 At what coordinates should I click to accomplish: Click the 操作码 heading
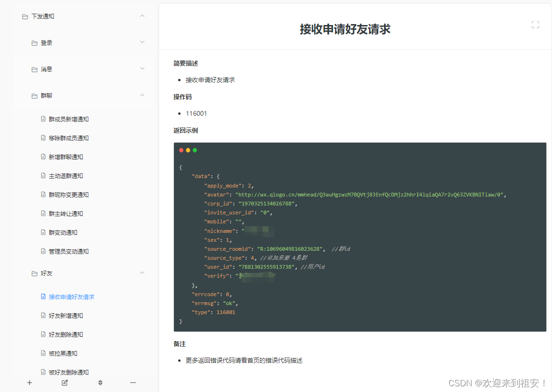182,97
